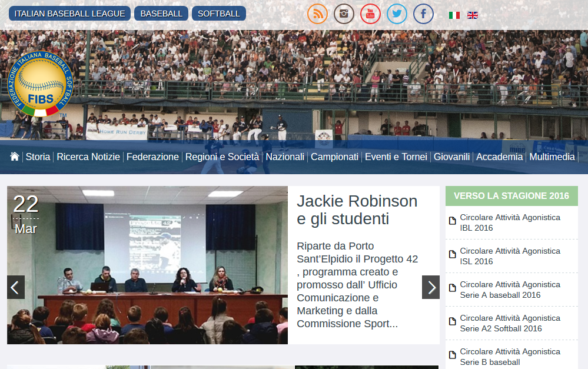Viewport: 588px width, 369px height.
Task: Click the Italian Baseball League button
Action: pos(70,14)
